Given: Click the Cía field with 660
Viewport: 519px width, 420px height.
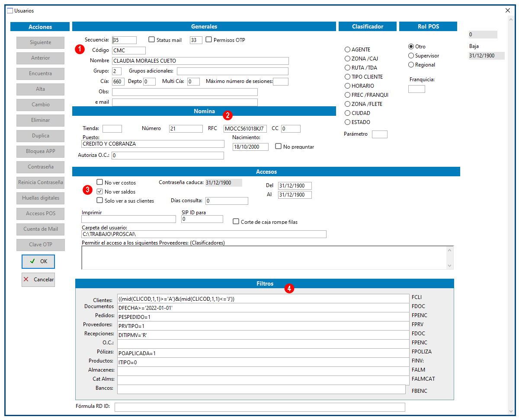Looking at the screenshot, I should tap(118, 82).
